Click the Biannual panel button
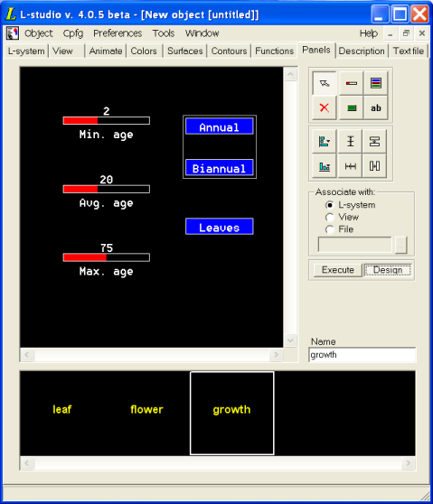433x504 pixels. pos(220,167)
